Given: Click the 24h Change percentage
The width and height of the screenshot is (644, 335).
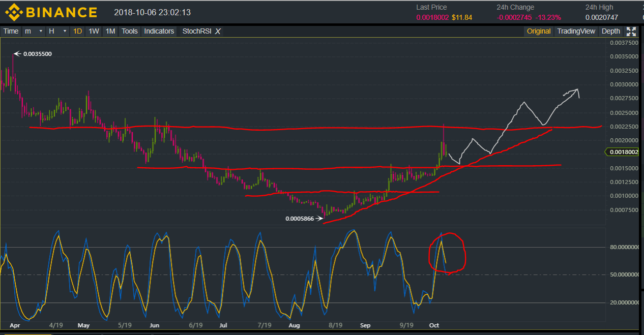Looking at the screenshot, I should click(x=548, y=17).
